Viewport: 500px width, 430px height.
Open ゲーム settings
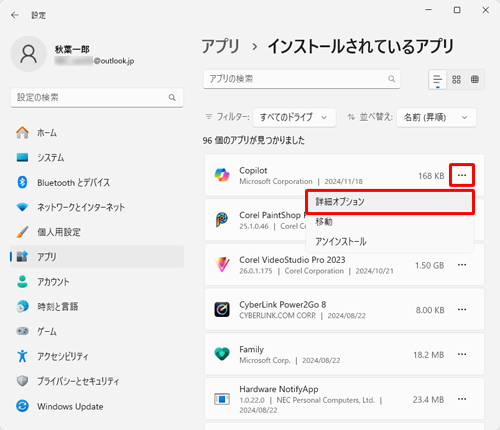pos(97,331)
